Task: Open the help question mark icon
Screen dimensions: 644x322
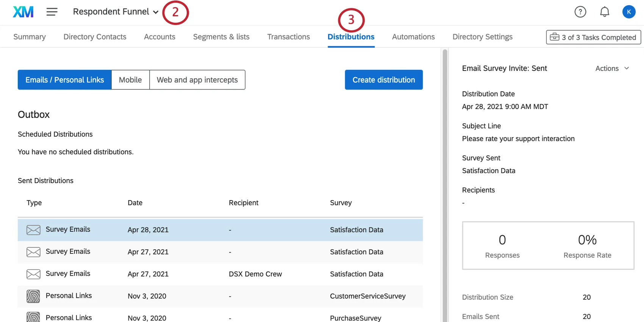Action: (x=580, y=12)
